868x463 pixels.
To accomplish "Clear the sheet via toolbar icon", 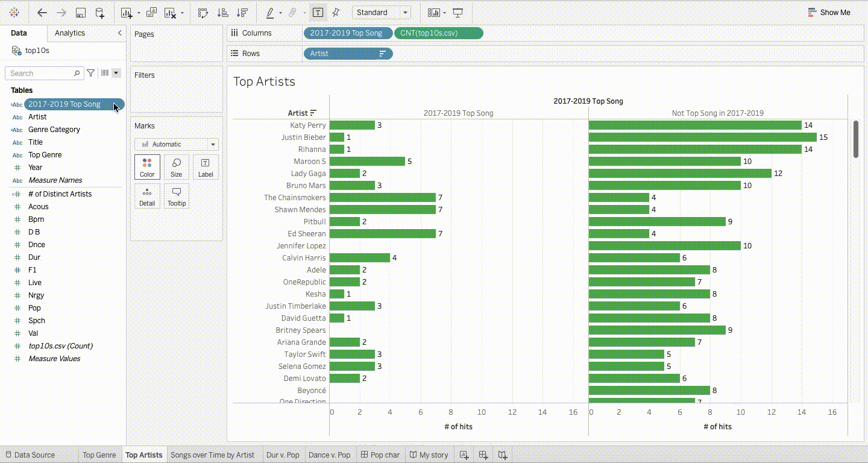I will 171,13.
